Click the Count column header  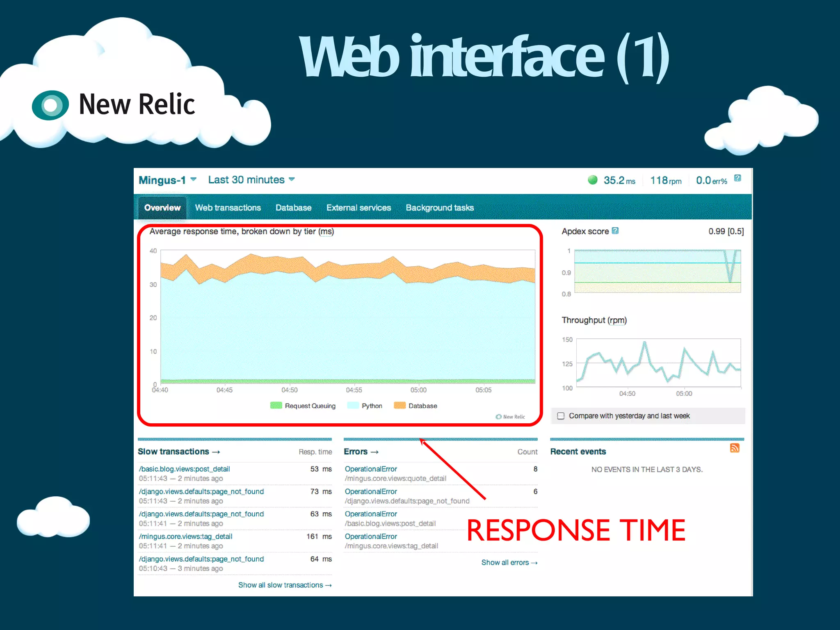527,452
